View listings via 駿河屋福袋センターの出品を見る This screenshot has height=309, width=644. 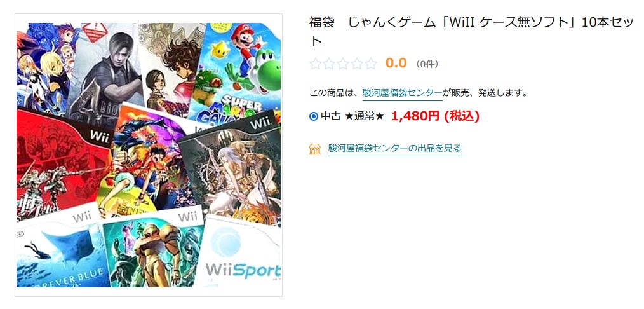[x=394, y=148]
